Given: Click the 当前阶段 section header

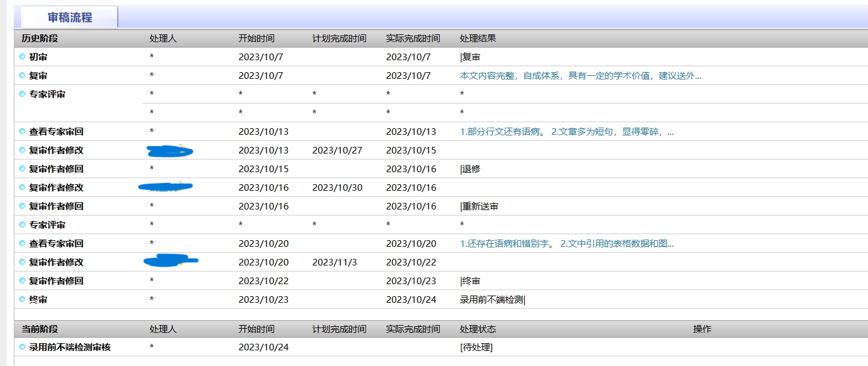Looking at the screenshot, I should coord(40,329).
